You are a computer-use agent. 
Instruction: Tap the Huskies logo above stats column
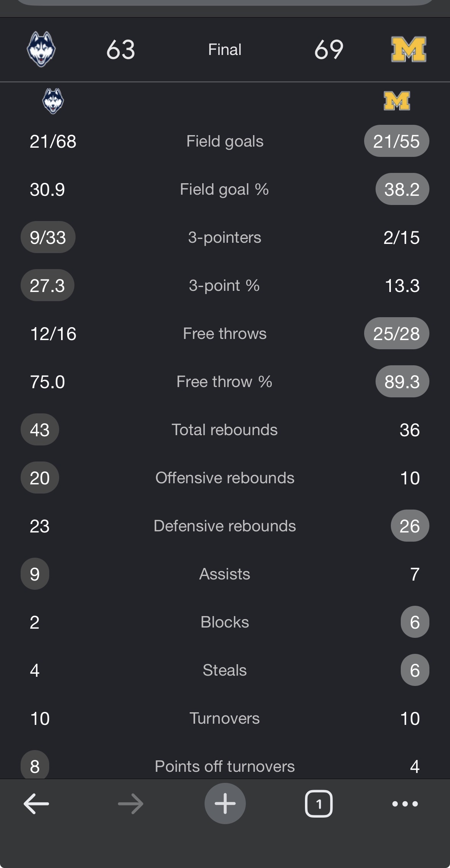(x=53, y=101)
